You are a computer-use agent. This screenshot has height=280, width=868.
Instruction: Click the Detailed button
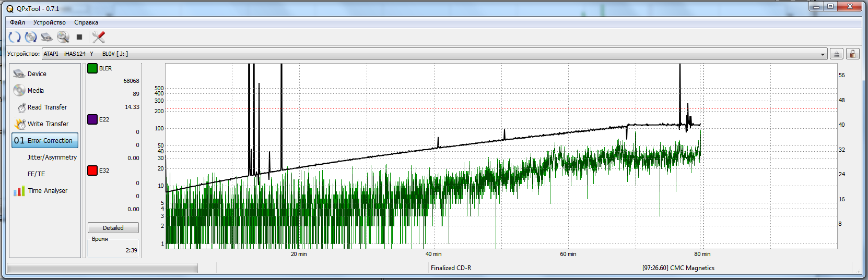[113, 228]
